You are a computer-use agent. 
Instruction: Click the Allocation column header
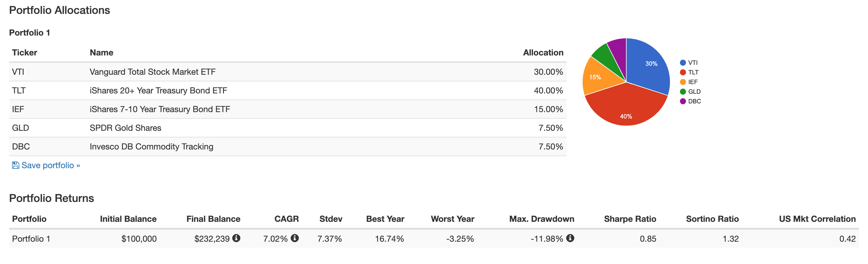543,52
